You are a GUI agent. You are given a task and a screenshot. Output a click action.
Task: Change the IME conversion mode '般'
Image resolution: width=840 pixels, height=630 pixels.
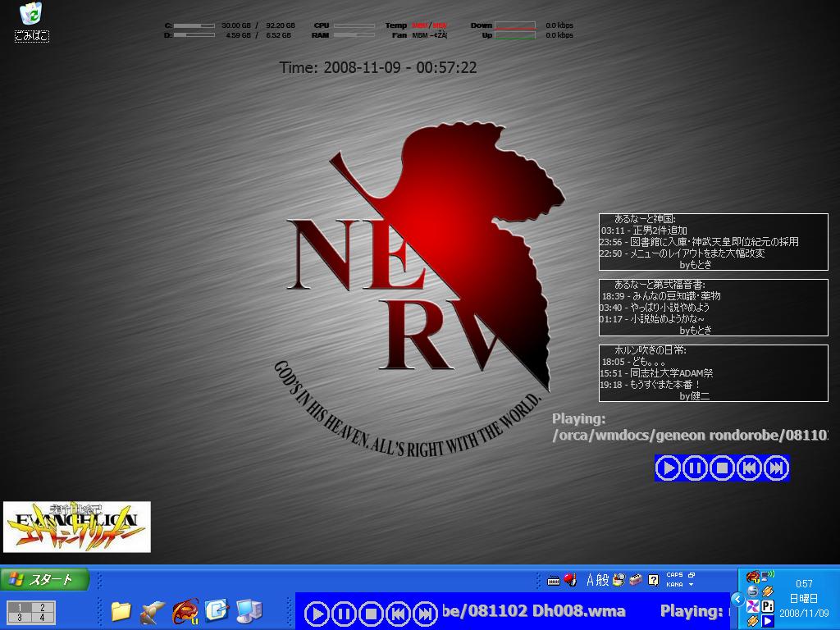(603, 580)
